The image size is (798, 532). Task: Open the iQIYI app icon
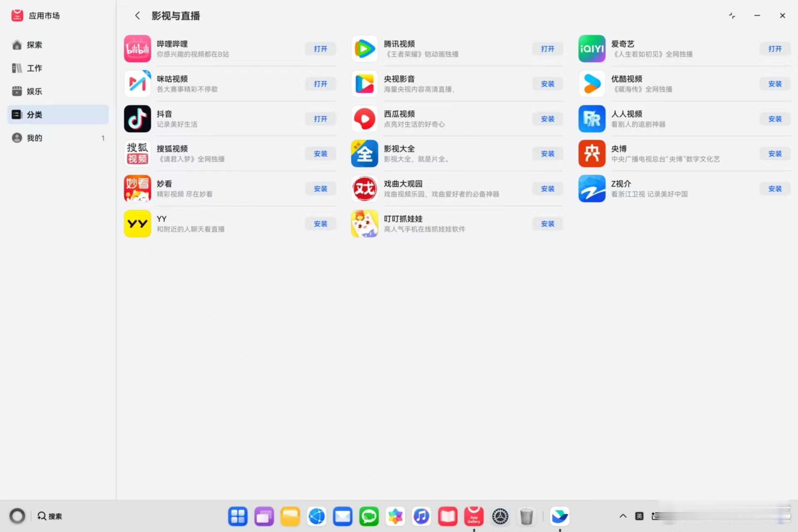[x=591, y=49]
